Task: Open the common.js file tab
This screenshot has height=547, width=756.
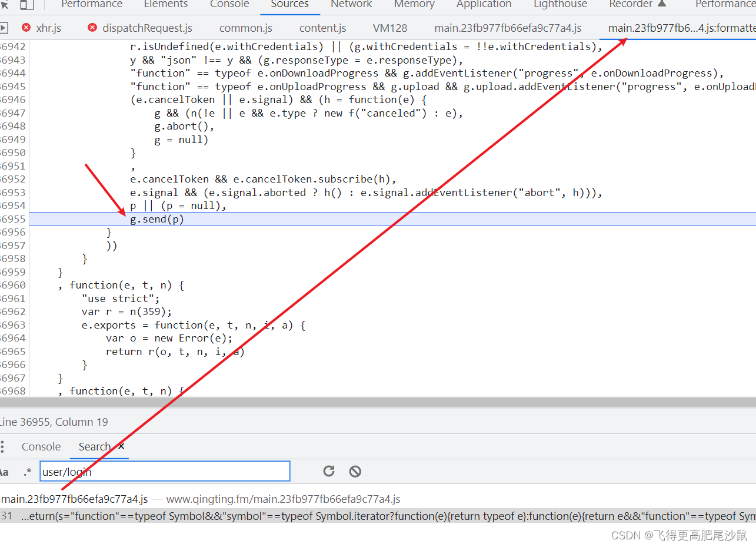Action: tap(245, 28)
